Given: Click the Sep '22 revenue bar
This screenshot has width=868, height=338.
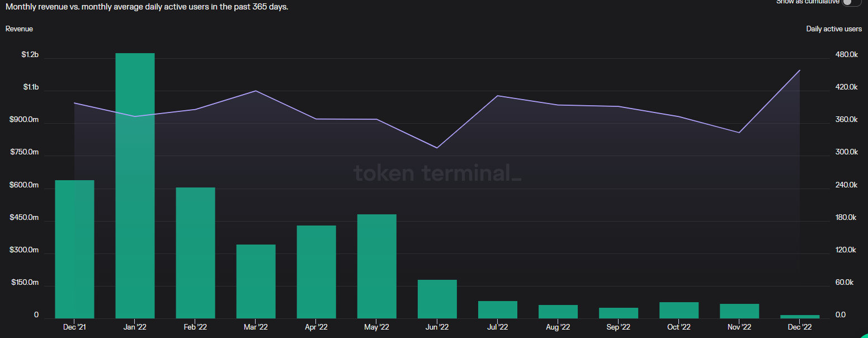Looking at the screenshot, I should point(618,313).
